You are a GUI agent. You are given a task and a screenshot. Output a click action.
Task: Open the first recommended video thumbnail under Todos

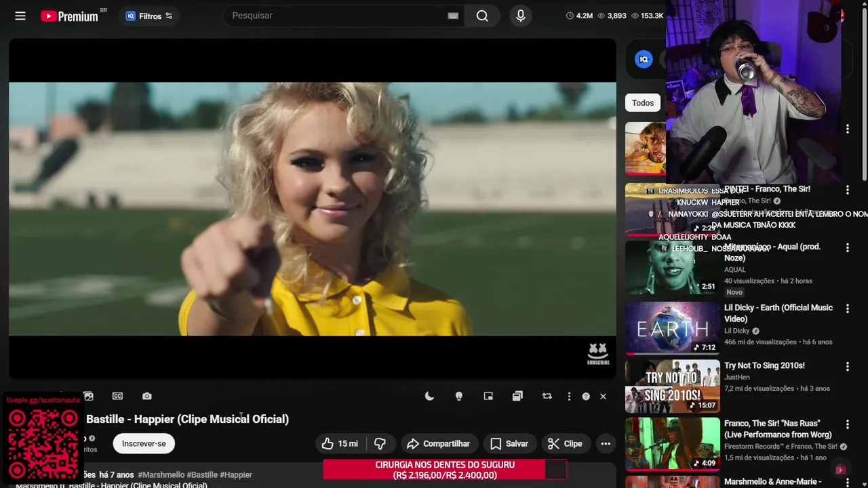tap(646, 148)
